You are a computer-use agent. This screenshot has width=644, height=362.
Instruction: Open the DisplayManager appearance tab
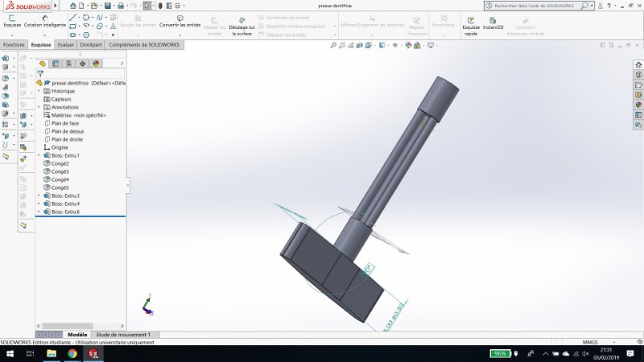(x=96, y=63)
